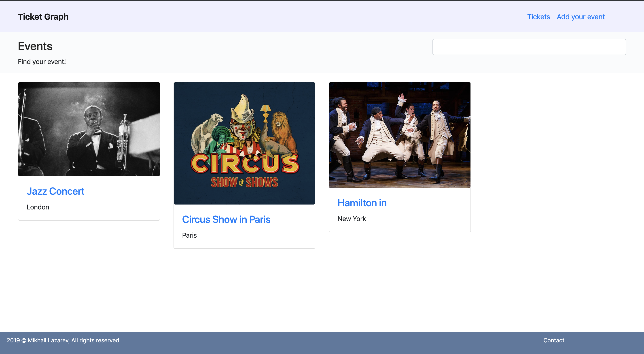The height and width of the screenshot is (354, 644).
Task: Click the Contact link in footer
Action: [553, 340]
